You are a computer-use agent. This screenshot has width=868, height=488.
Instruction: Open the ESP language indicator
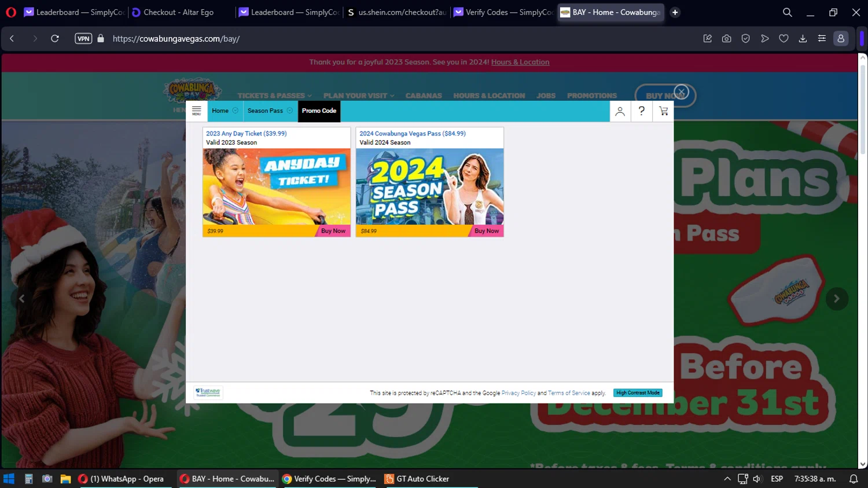click(777, 479)
